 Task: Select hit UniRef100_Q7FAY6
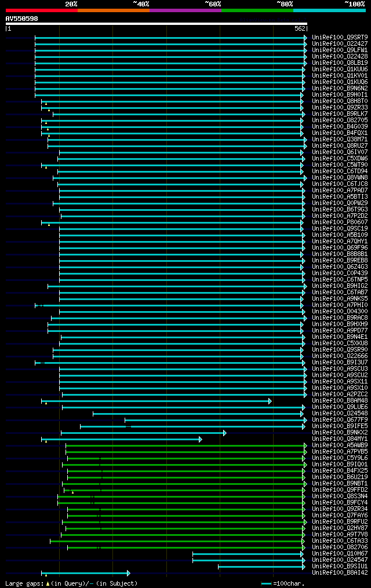[340, 516]
